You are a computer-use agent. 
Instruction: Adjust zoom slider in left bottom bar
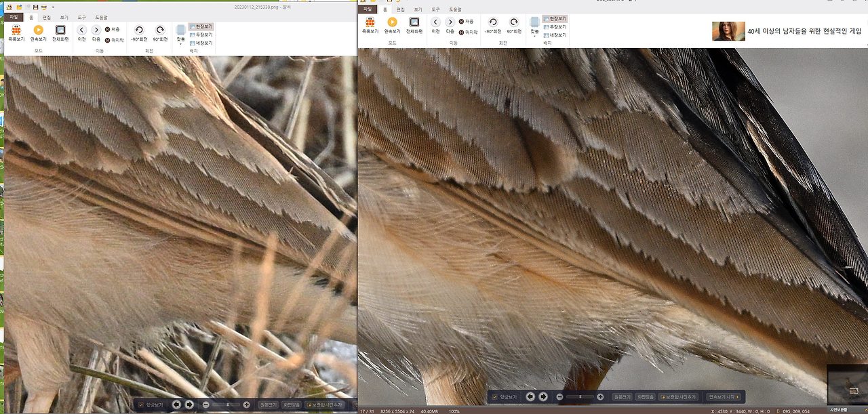[x=226, y=405]
